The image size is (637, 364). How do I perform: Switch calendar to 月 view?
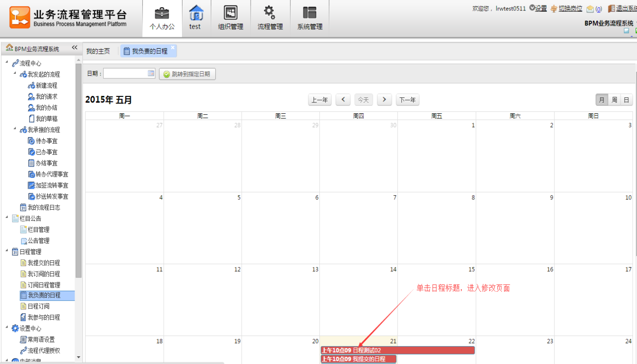tap(602, 100)
